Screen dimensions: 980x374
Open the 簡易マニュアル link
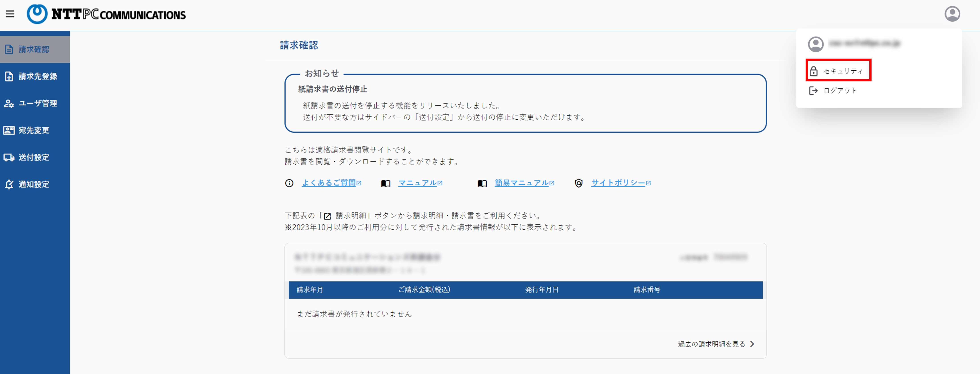pyautogui.click(x=522, y=183)
